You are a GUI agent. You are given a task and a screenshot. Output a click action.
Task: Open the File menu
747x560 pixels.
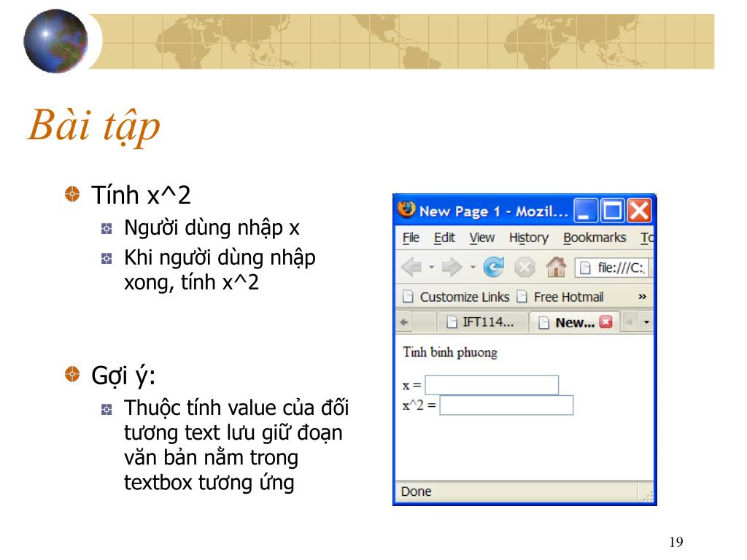click(411, 238)
